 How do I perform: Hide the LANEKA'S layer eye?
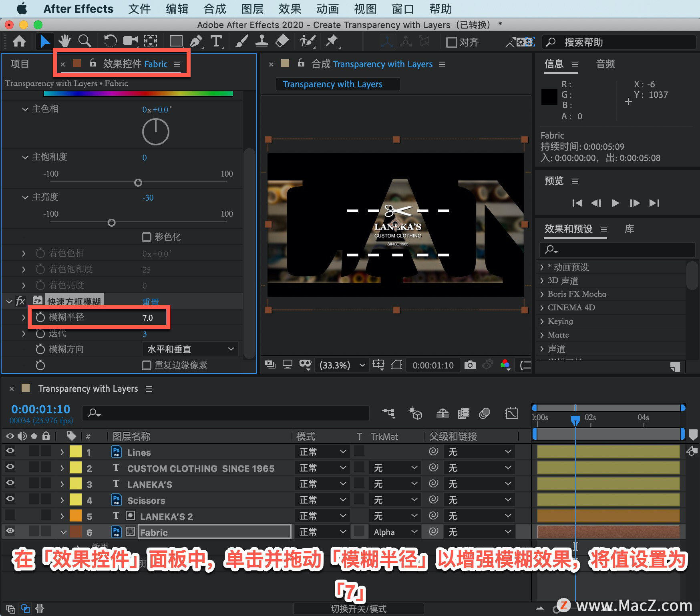pos(10,483)
